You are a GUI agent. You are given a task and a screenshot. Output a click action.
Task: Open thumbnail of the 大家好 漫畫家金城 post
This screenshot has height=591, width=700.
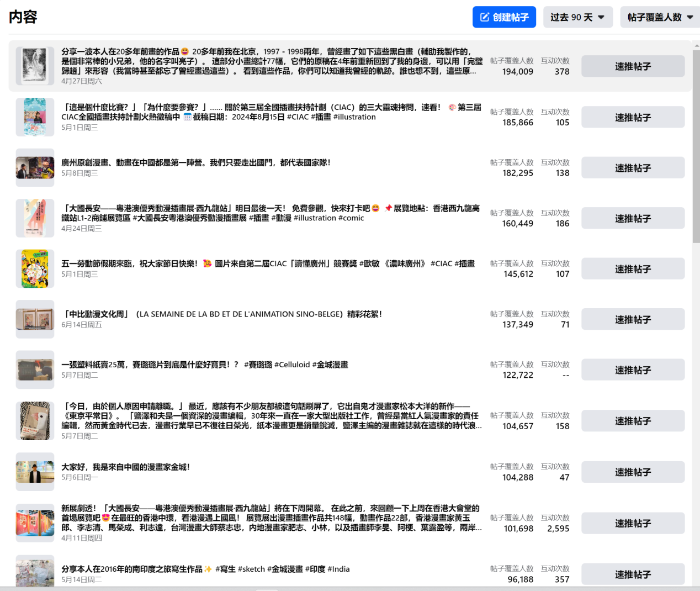pos(35,472)
